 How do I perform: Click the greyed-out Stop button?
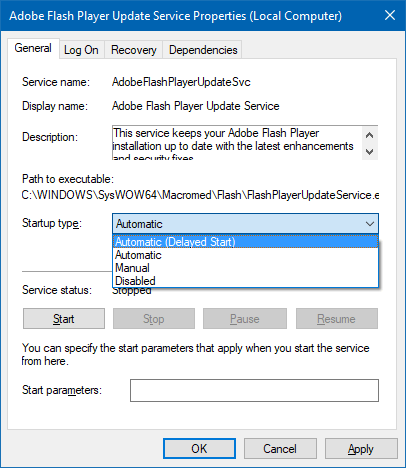[154, 319]
